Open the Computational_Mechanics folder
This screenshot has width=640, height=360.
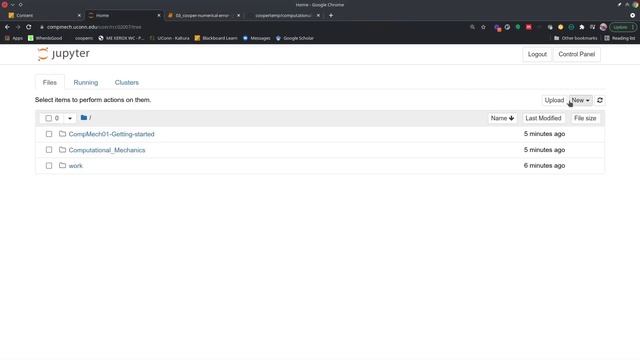107,150
